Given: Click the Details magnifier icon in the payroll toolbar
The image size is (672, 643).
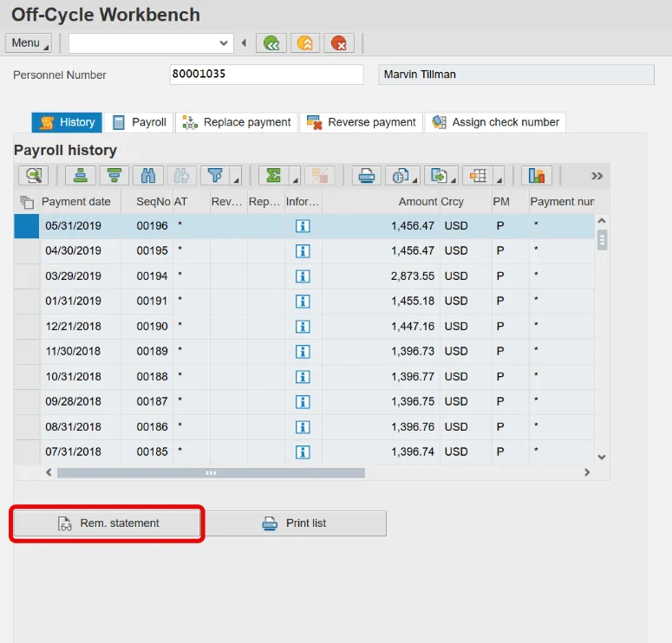Looking at the screenshot, I should pyautogui.click(x=34, y=175).
